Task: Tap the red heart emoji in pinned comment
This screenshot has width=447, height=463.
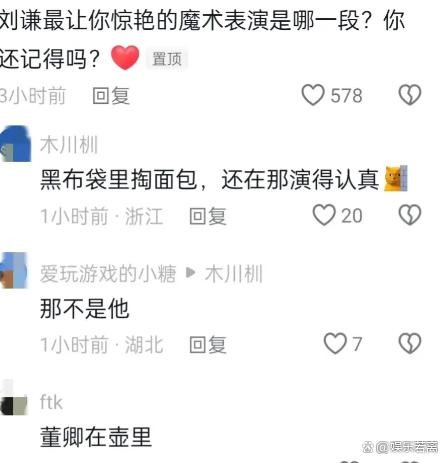Action: point(125,58)
